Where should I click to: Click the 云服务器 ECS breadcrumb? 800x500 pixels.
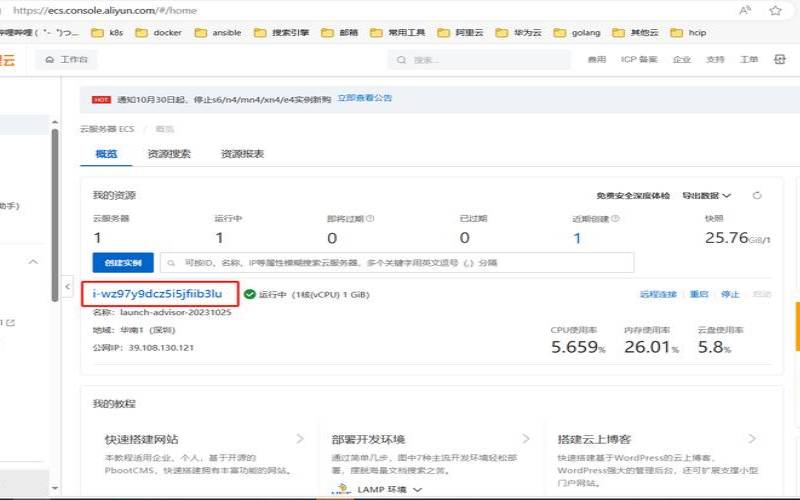(107, 129)
